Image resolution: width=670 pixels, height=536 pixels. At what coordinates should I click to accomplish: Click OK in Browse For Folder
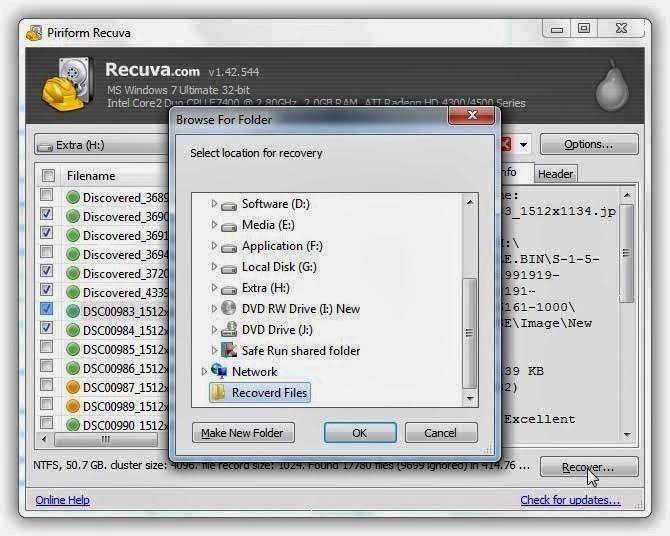tap(360, 433)
